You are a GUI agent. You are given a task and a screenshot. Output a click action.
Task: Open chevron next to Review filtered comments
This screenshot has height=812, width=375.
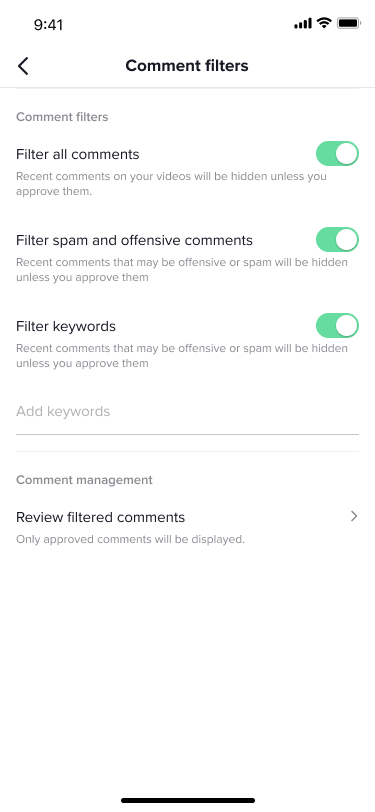(354, 516)
